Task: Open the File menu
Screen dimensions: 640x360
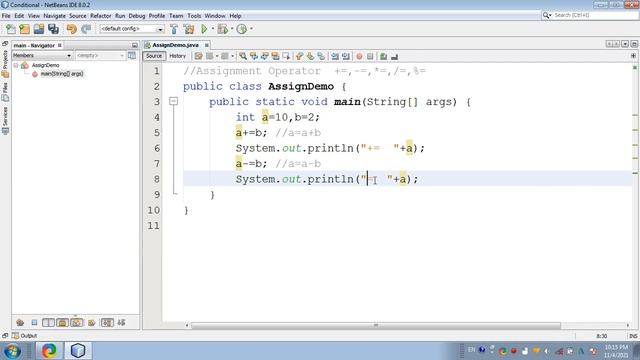Action: [x=6, y=16]
